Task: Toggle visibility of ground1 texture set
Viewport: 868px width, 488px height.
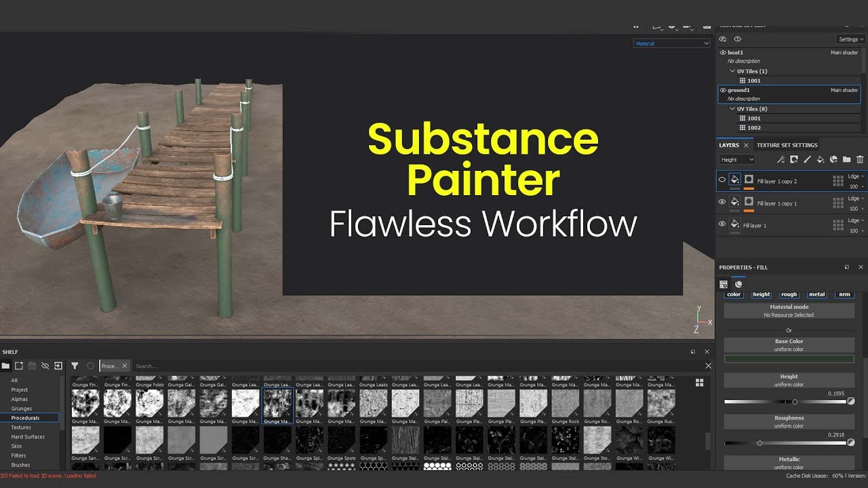Action: click(x=723, y=90)
